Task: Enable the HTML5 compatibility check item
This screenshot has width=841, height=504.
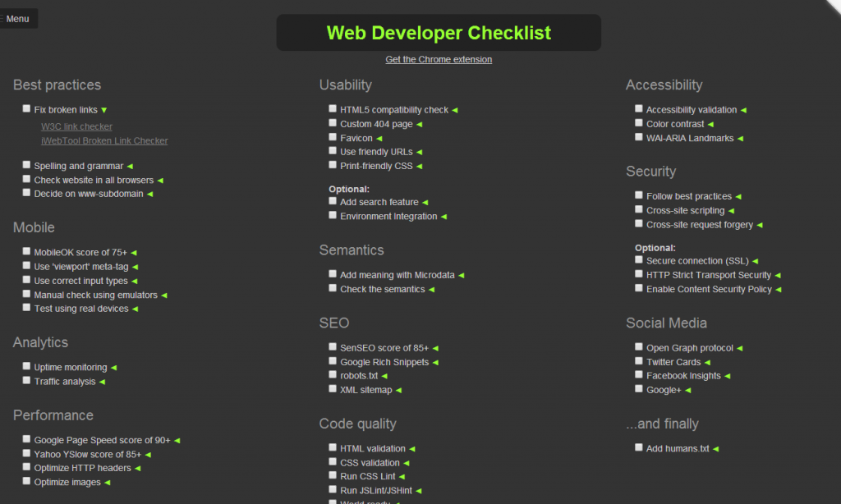Action: pyautogui.click(x=333, y=108)
